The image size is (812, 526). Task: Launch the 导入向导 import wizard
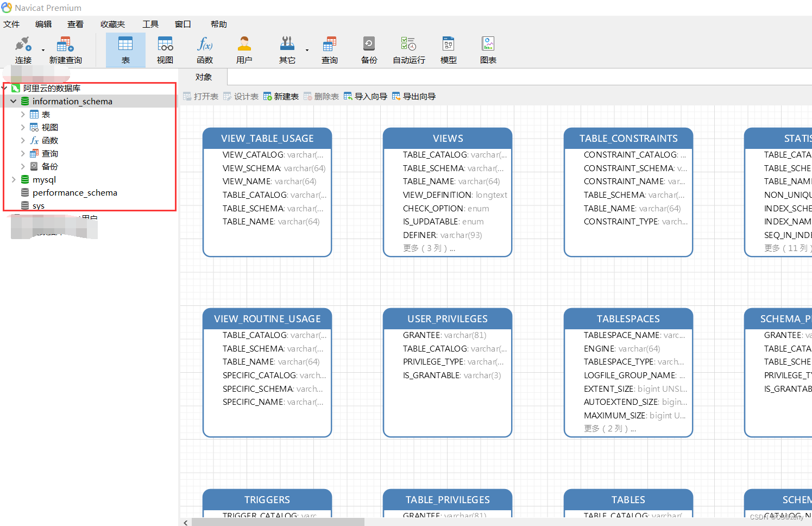(366, 96)
